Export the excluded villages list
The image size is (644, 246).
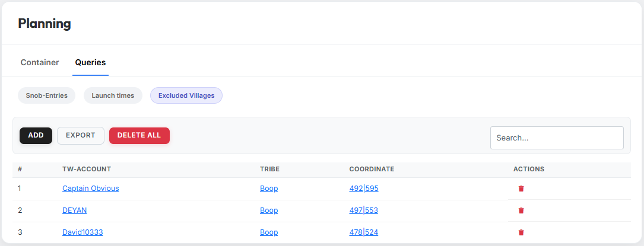pos(81,136)
